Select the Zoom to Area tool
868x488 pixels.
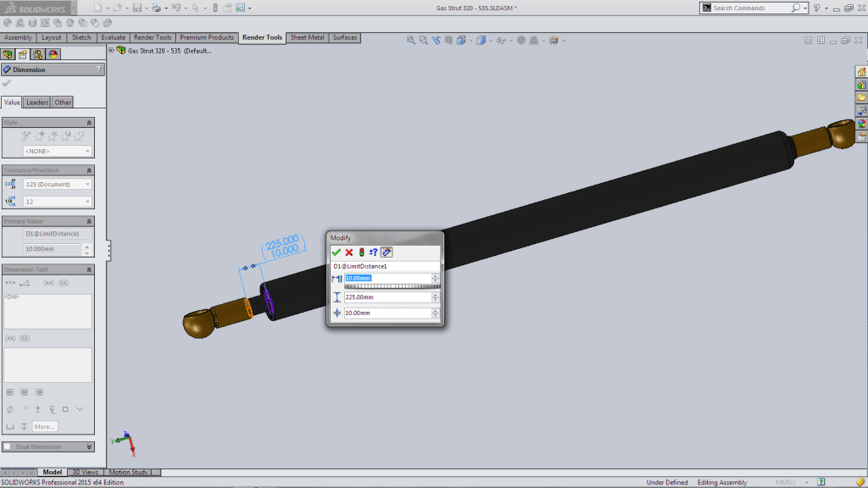click(x=423, y=38)
